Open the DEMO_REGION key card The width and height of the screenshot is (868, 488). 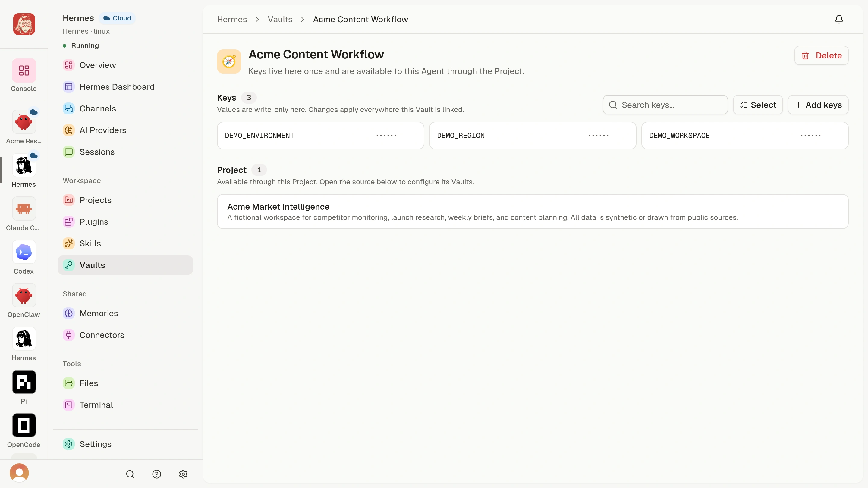tap(532, 136)
